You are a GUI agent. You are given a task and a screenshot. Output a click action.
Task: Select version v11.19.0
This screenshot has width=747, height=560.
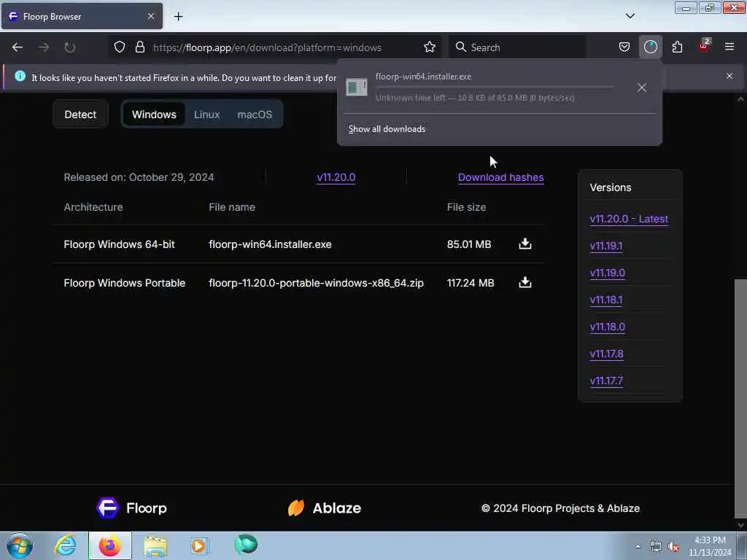tap(608, 273)
